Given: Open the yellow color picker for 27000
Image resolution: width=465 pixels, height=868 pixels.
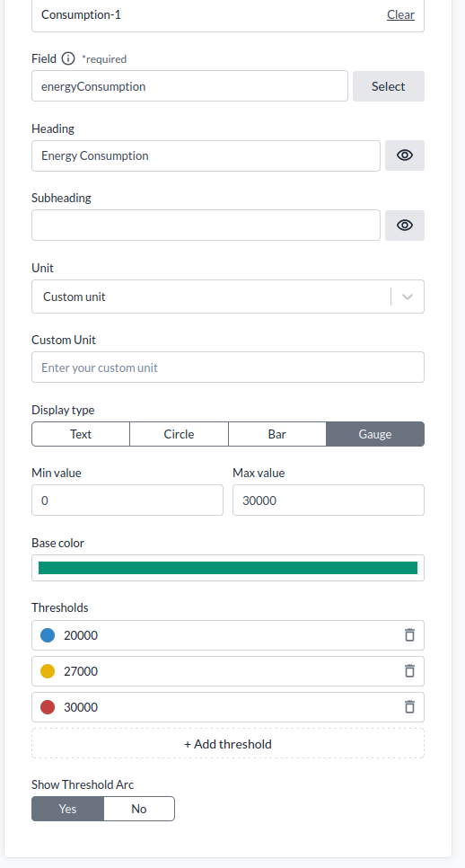Looking at the screenshot, I should click(x=48, y=671).
